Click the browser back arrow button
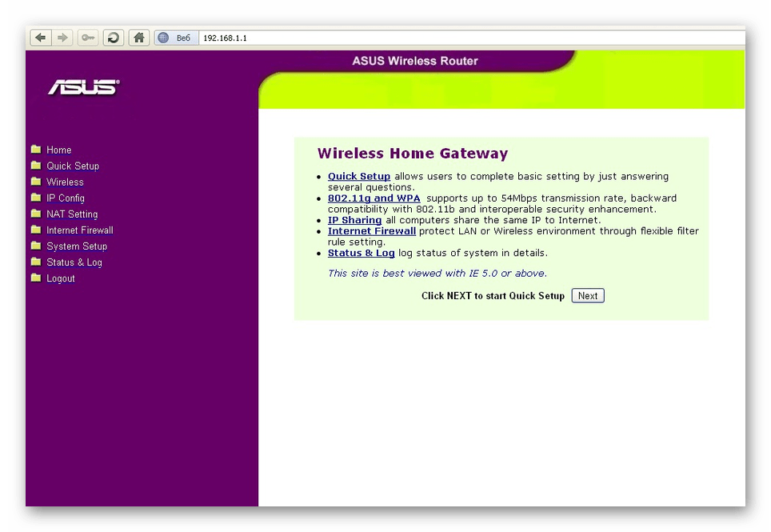Viewport: 771px width, 532px height. click(x=40, y=38)
